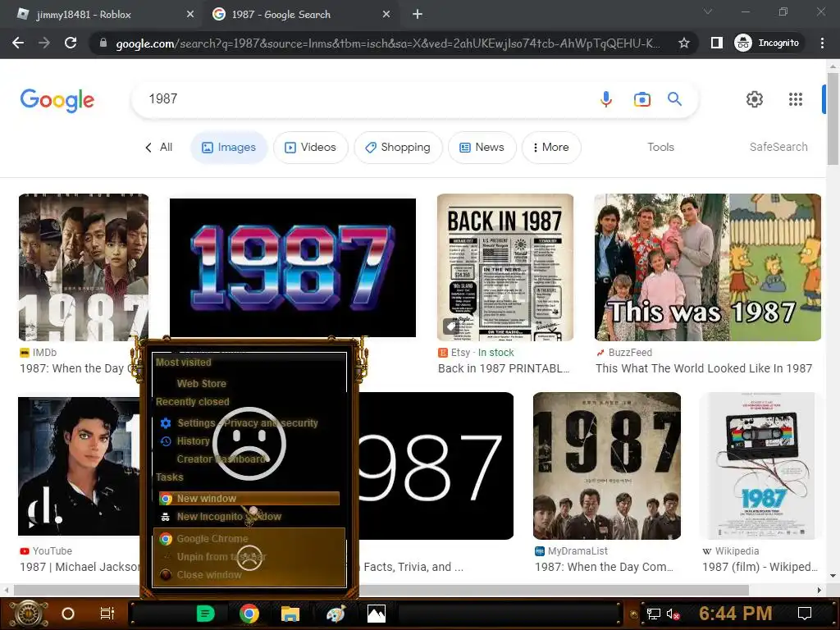Switch to Videos results
This screenshot has width=840, height=630.
[x=311, y=148]
